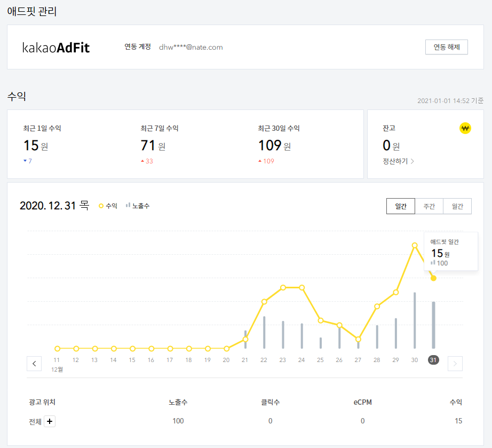Screen dimensions: 492x448
Task: Click the 최근 1일 수익 value 15 원
Action: (x=36, y=146)
